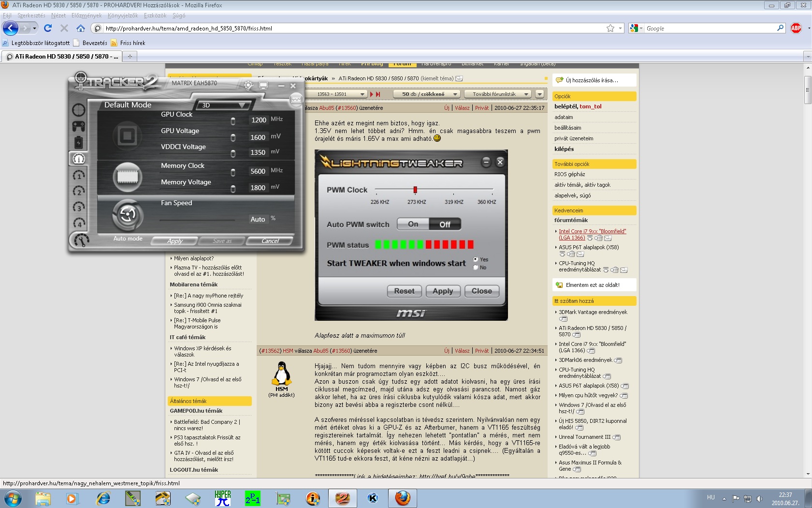Click the iTracker2 monitor display icon
The width and height of the screenshot is (812, 508).
pos(263,86)
